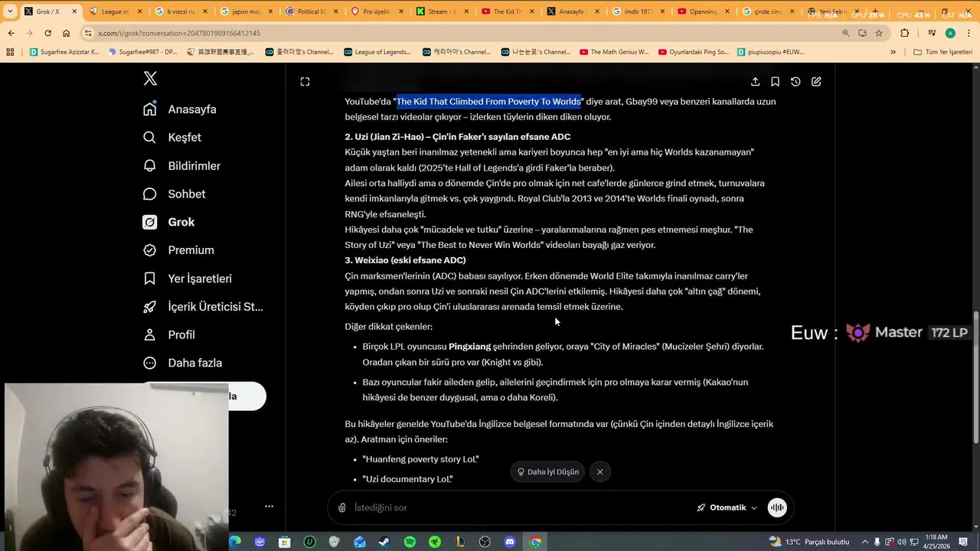Open Tüm Yer İşaretleri folder
980x551 pixels.
tap(943, 52)
